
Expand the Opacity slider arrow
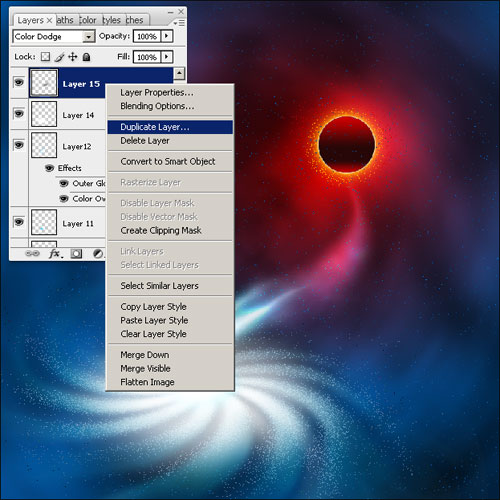[167, 36]
